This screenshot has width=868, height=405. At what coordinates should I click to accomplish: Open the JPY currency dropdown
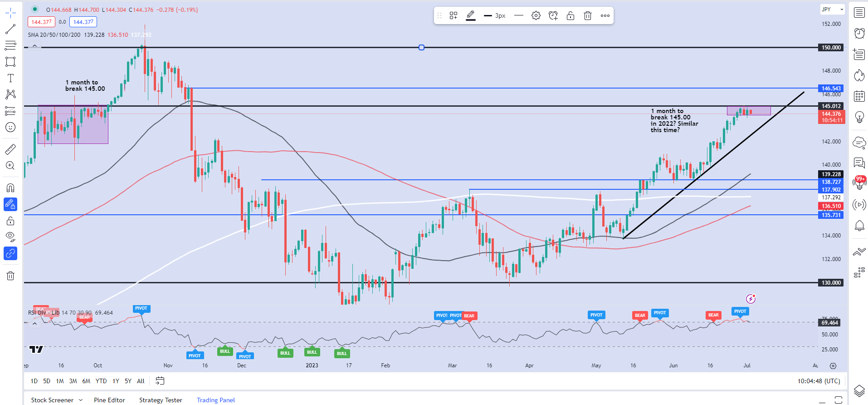[832, 9]
